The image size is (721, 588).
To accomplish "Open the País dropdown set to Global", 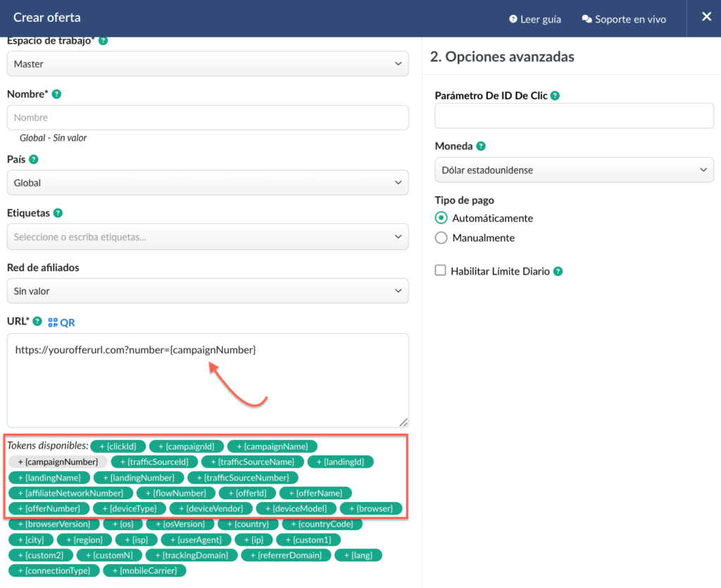I will click(x=208, y=183).
